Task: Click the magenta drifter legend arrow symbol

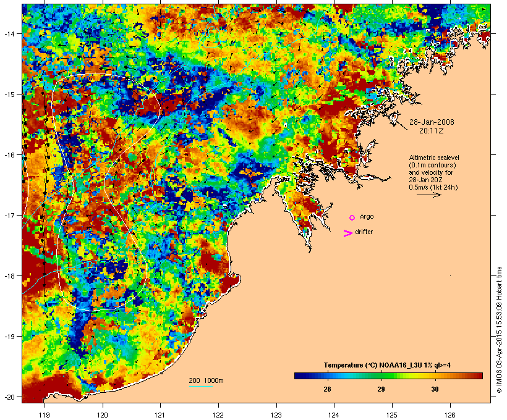Action: (348, 233)
